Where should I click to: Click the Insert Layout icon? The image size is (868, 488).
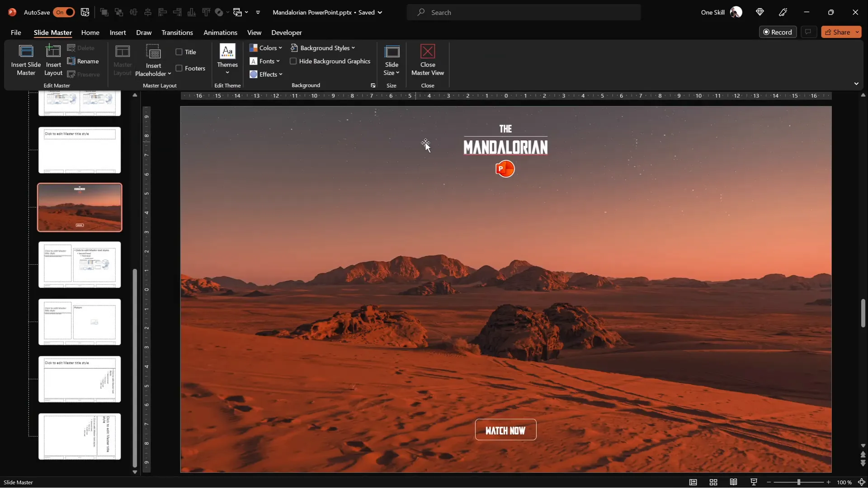(x=53, y=52)
